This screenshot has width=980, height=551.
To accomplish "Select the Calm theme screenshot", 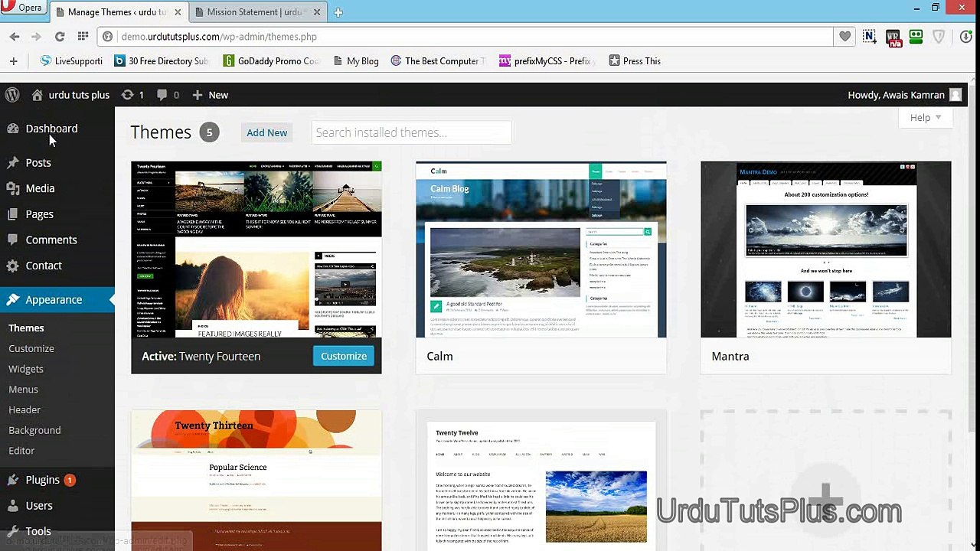I will pos(541,249).
